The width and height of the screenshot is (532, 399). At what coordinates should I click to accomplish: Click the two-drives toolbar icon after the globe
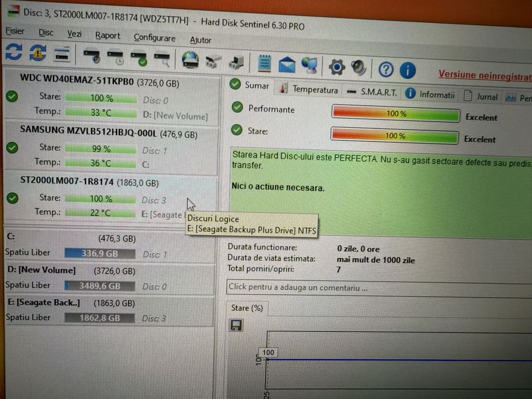click(x=213, y=62)
